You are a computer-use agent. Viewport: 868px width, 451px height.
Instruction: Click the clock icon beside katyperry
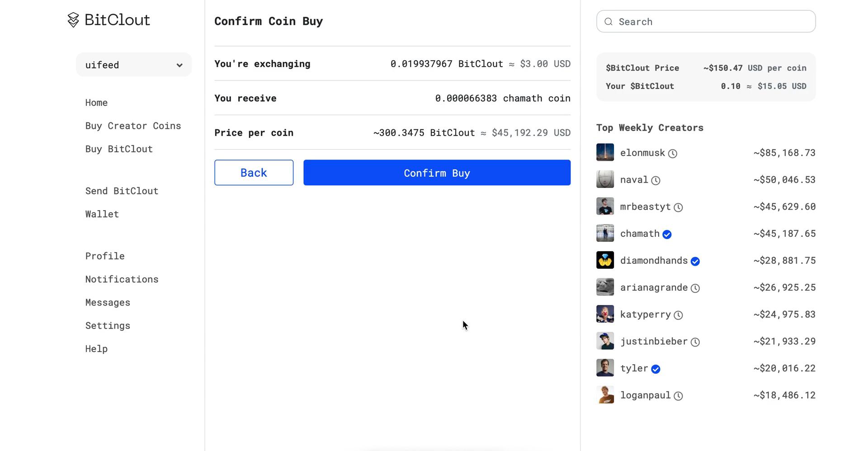(678, 315)
